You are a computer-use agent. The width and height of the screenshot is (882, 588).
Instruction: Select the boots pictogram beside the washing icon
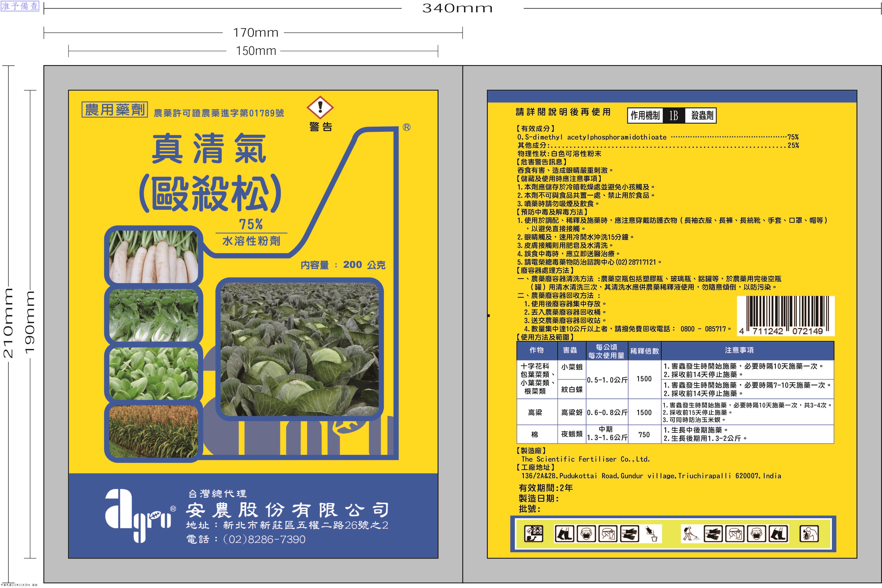[x=778, y=534]
